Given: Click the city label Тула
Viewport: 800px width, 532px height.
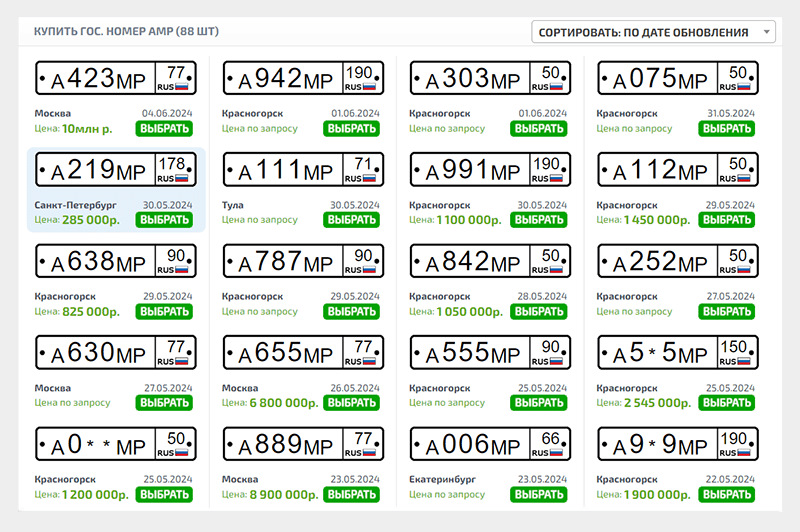Looking at the screenshot, I should click(x=232, y=205).
